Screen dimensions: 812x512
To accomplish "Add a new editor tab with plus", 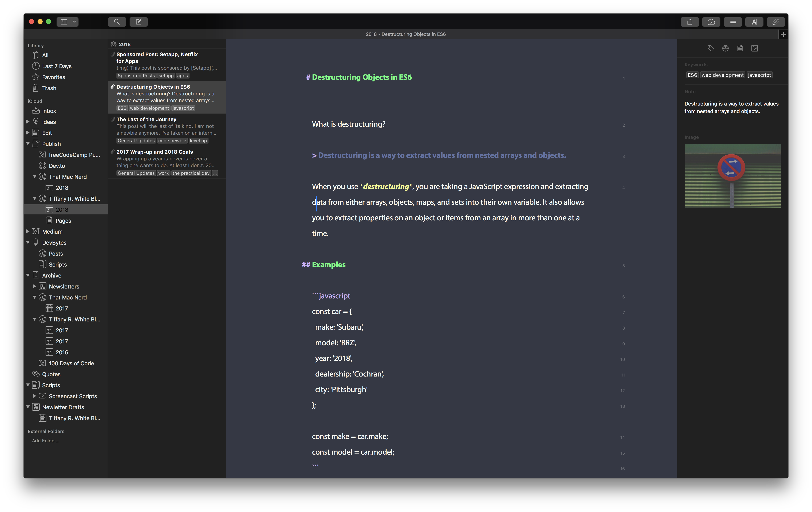I will (x=783, y=34).
